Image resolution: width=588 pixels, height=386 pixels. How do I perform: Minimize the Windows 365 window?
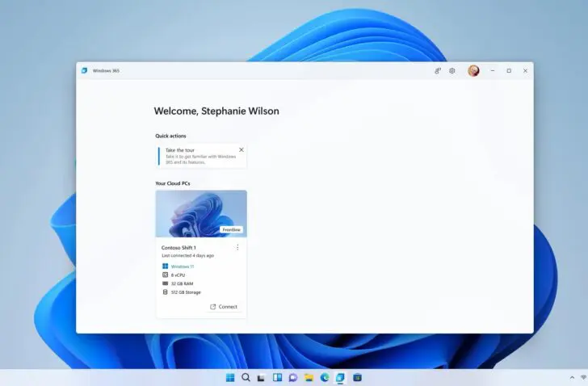pos(493,70)
